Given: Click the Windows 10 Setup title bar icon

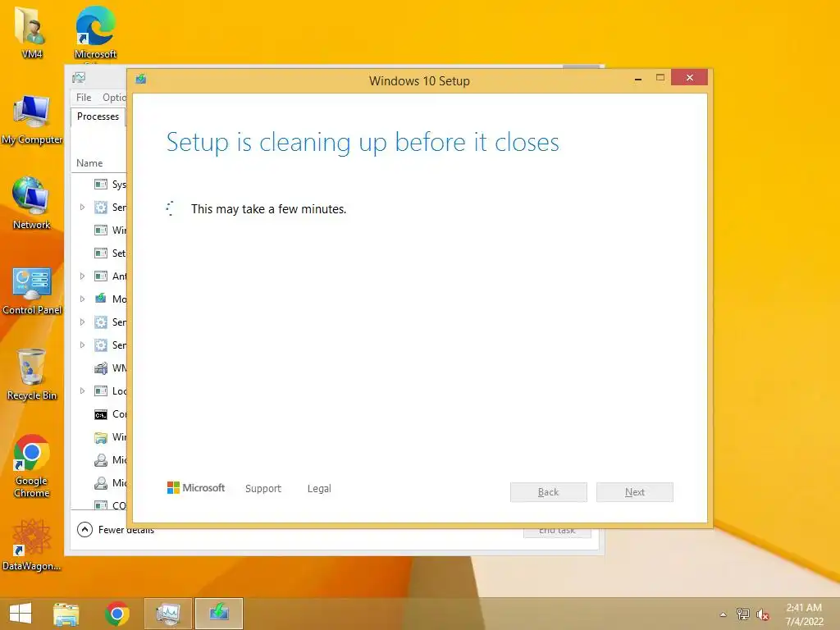Looking at the screenshot, I should pos(141,80).
